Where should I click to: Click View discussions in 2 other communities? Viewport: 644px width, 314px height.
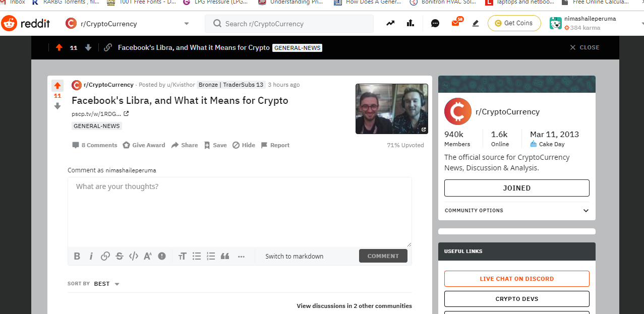tap(354, 306)
